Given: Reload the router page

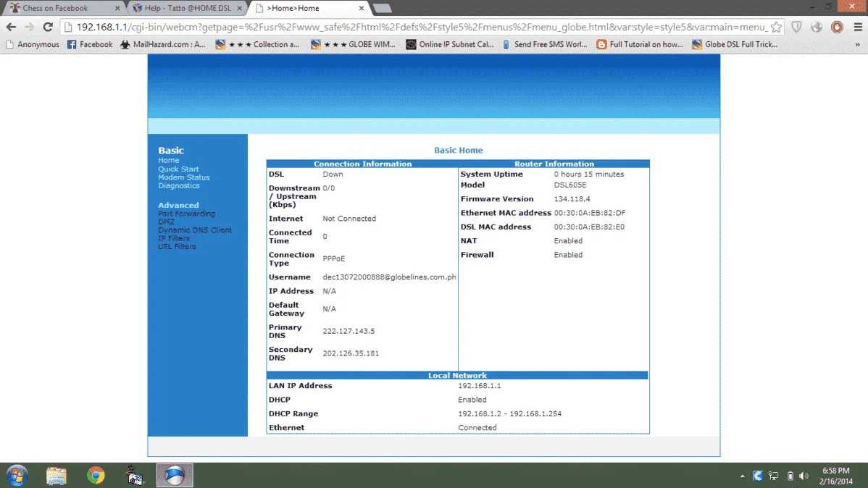Looking at the screenshot, I should click(48, 27).
